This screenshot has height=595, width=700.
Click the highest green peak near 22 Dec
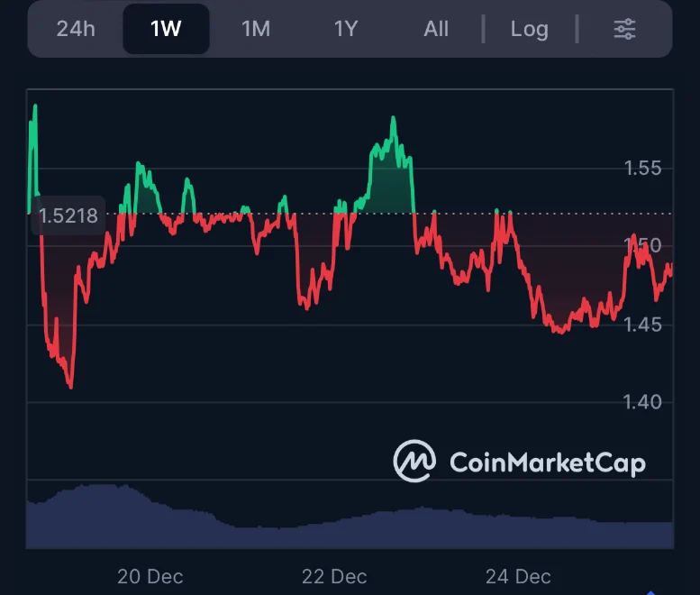coord(393,119)
